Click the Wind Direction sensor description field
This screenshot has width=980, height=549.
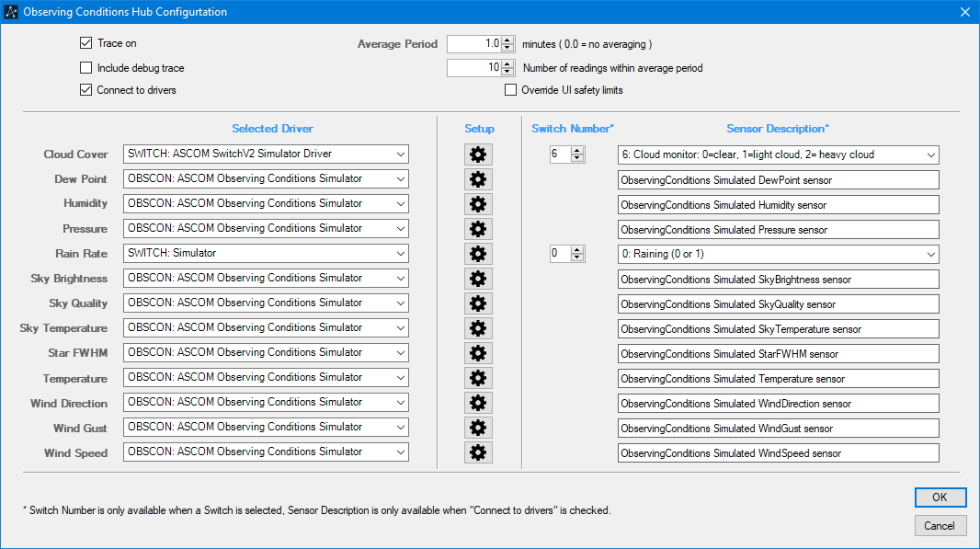point(778,404)
